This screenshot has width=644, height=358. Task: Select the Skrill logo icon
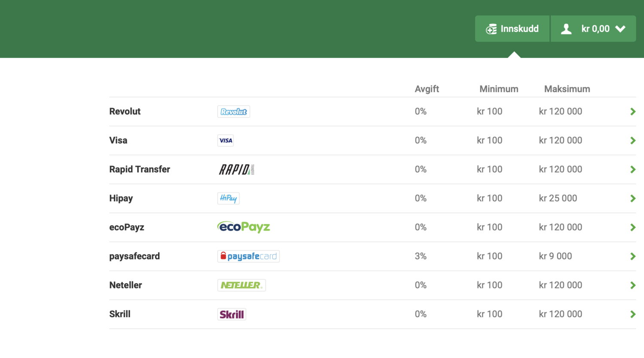pyautogui.click(x=232, y=314)
